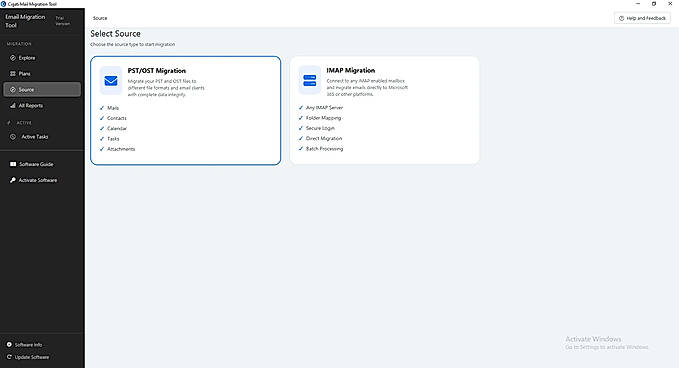Click the Secure Login text
Screen dimensions: 679x368
(x=320, y=128)
